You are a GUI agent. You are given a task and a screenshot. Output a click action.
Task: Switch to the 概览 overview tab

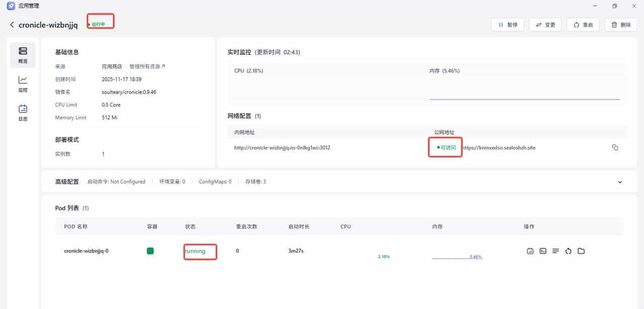(x=22, y=54)
